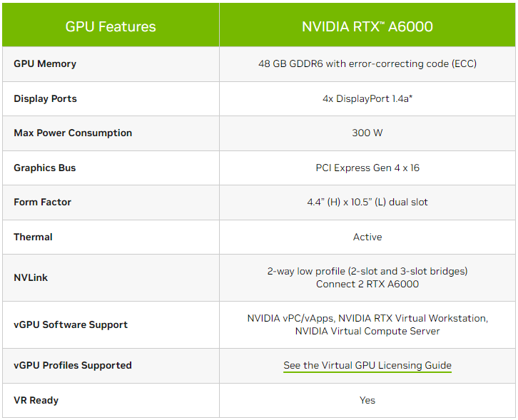Click the VR Ready Yes value
The image size is (518, 420).
tap(367, 401)
